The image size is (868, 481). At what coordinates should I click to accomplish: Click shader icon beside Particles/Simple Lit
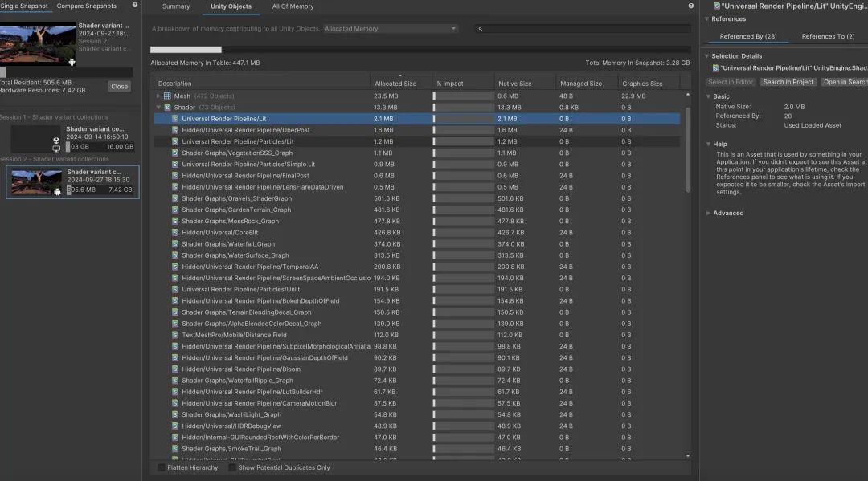175,164
